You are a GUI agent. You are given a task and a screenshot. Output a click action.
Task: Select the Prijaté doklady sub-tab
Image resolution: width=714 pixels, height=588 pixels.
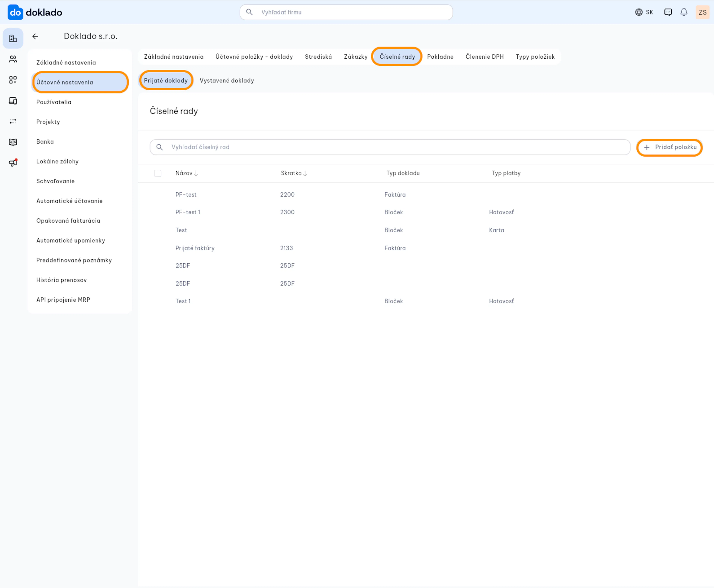(x=166, y=80)
